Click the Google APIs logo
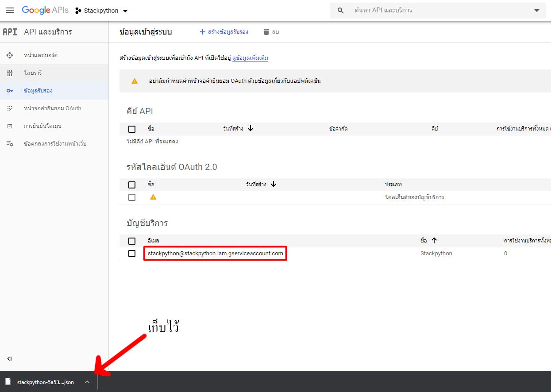 (x=45, y=10)
